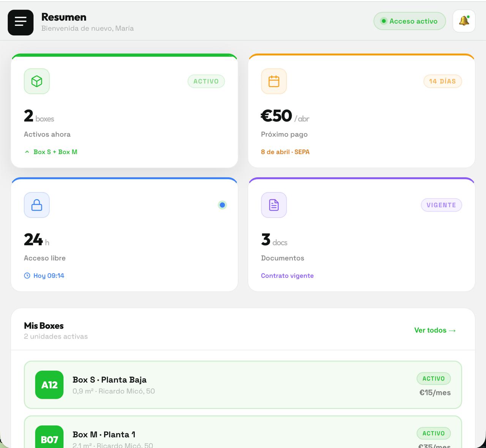Screen dimensions: 486x448
Task: Open the Contrato vigente link
Action: (287, 276)
